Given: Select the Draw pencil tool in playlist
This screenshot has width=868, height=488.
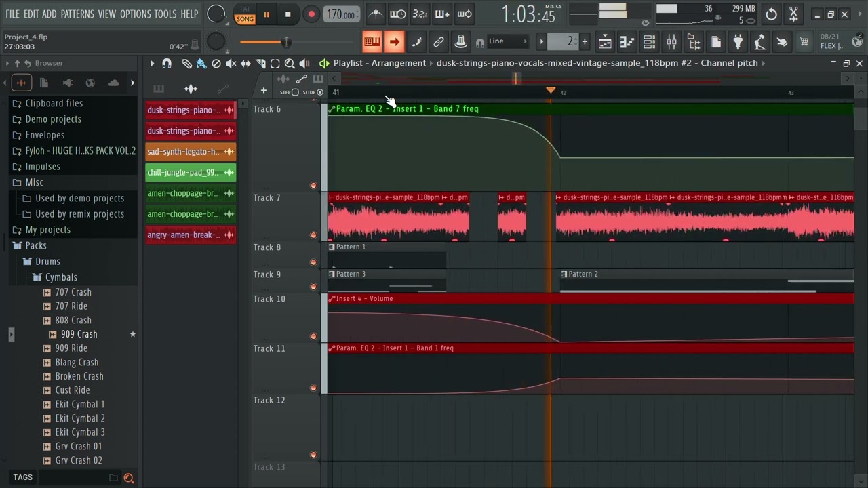Looking at the screenshot, I should click(x=187, y=63).
